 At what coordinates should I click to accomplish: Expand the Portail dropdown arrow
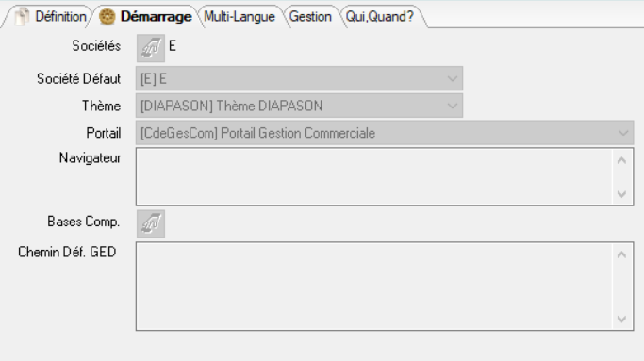[623, 133]
